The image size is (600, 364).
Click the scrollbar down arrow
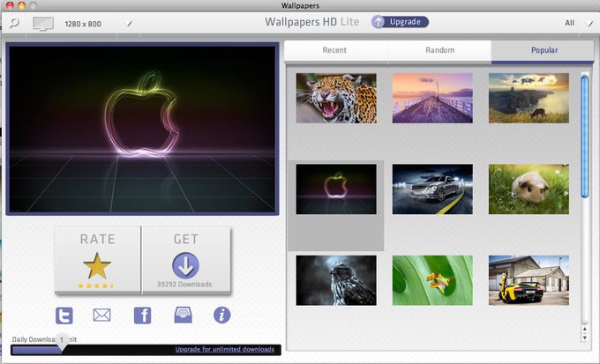click(x=584, y=338)
